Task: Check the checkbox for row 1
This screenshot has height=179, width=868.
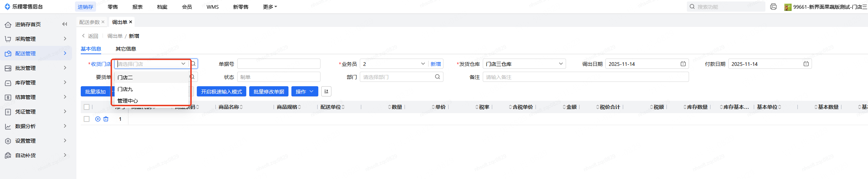Action: pyautogui.click(x=87, y=119)
